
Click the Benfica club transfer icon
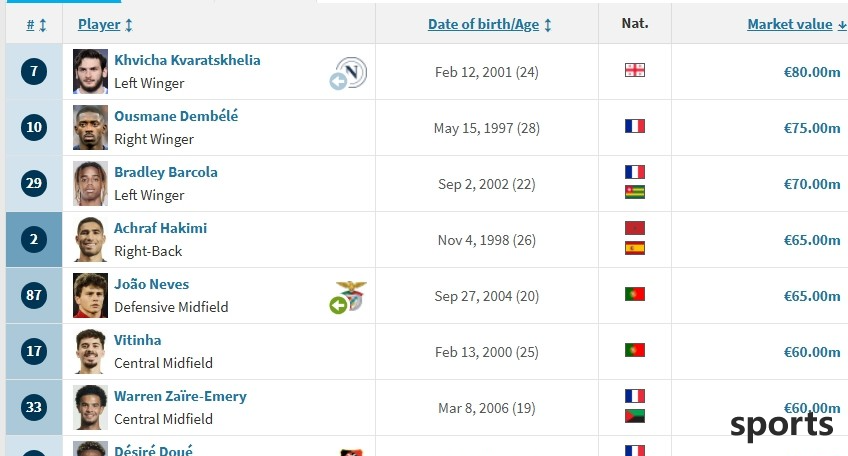[348, 297]
